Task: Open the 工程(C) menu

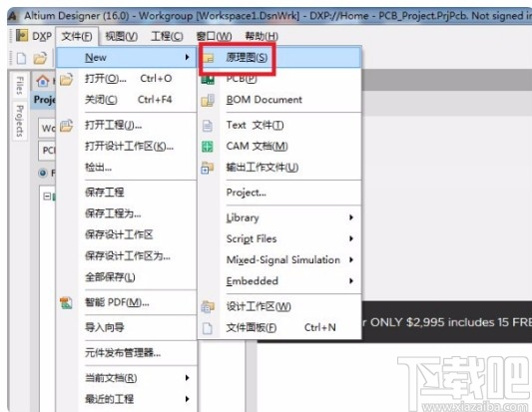Action: (167, 36)
